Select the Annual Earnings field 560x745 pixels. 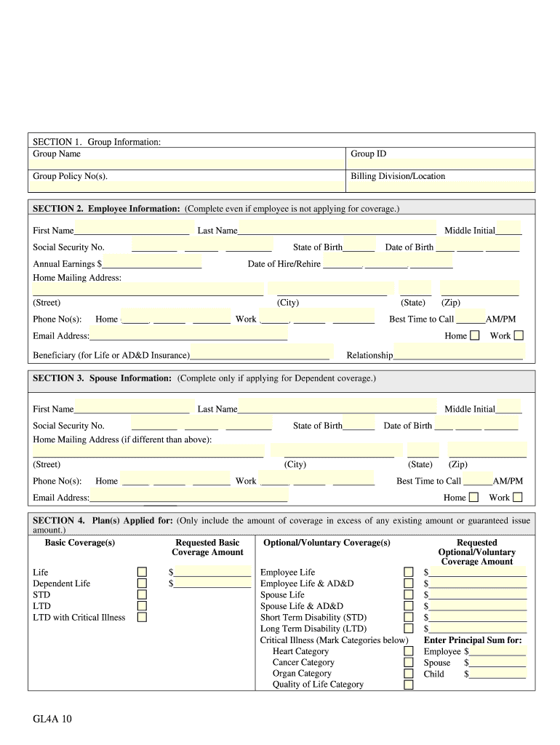click(x=151, y=263)
